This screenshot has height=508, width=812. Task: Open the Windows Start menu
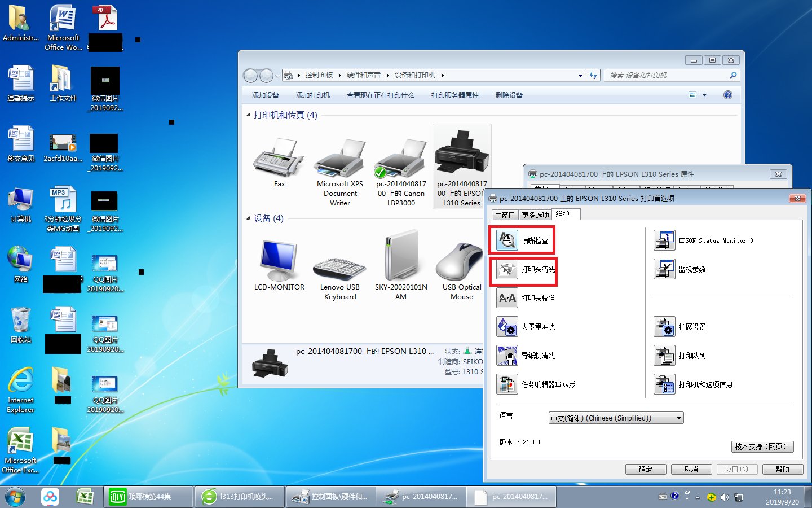15,497
